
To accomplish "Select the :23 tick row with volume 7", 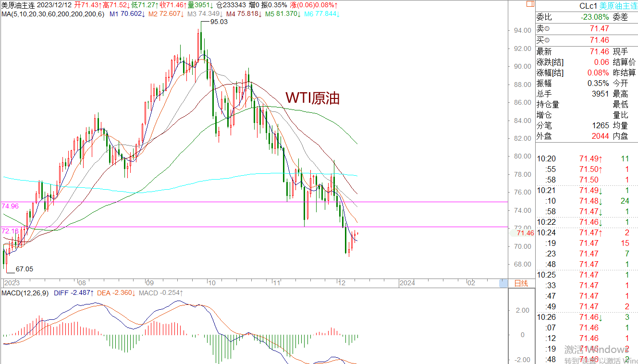I will [x=587, y=254].
